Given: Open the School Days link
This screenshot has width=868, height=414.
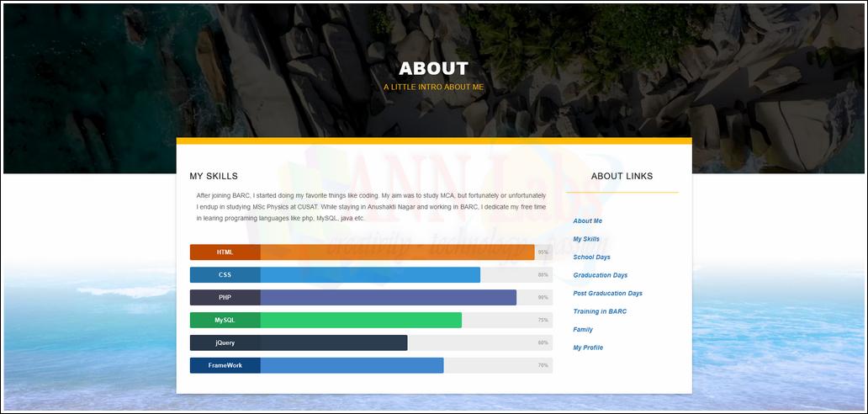Looking at the screenshot, I should tap(591, 257).
